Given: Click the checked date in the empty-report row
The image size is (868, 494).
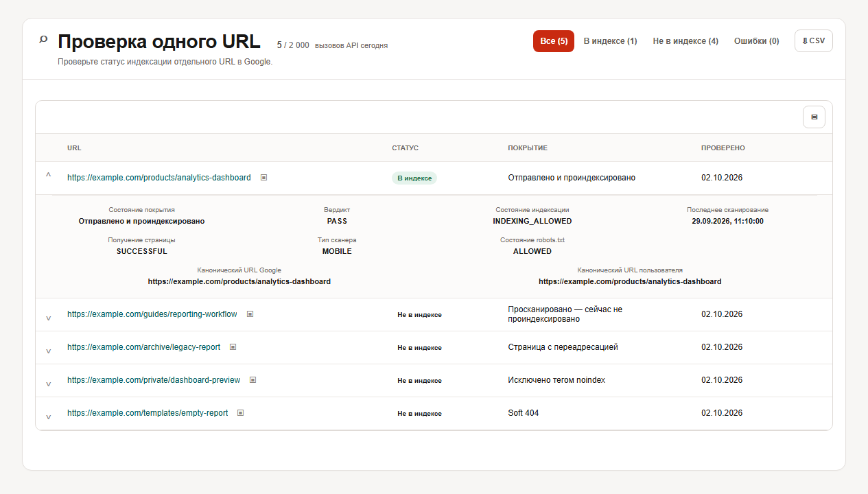Looking at the screenshot, I should coord(722,413).
